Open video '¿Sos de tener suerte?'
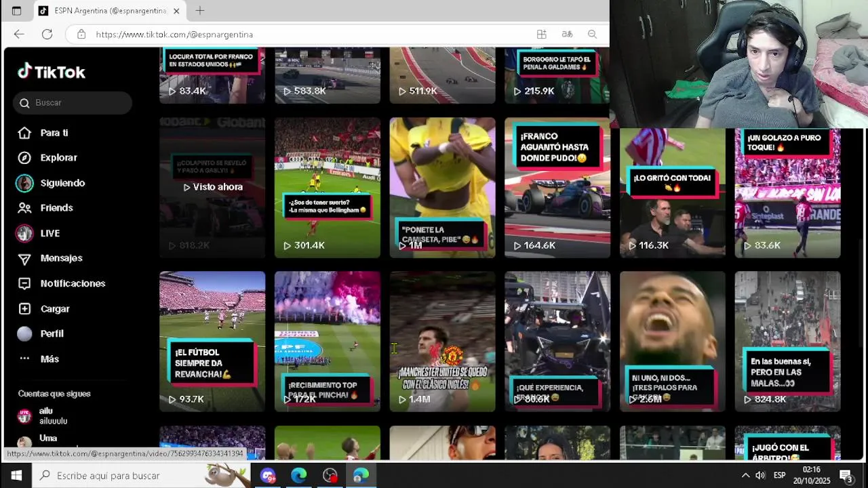 tap(328, 188)
